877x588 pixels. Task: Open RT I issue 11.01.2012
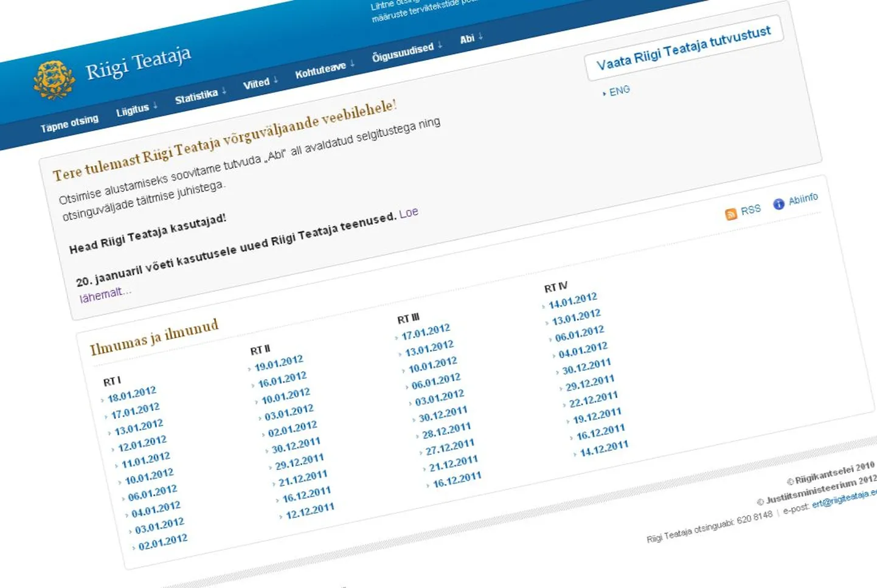pyautogui.click(x=146, y=460)
